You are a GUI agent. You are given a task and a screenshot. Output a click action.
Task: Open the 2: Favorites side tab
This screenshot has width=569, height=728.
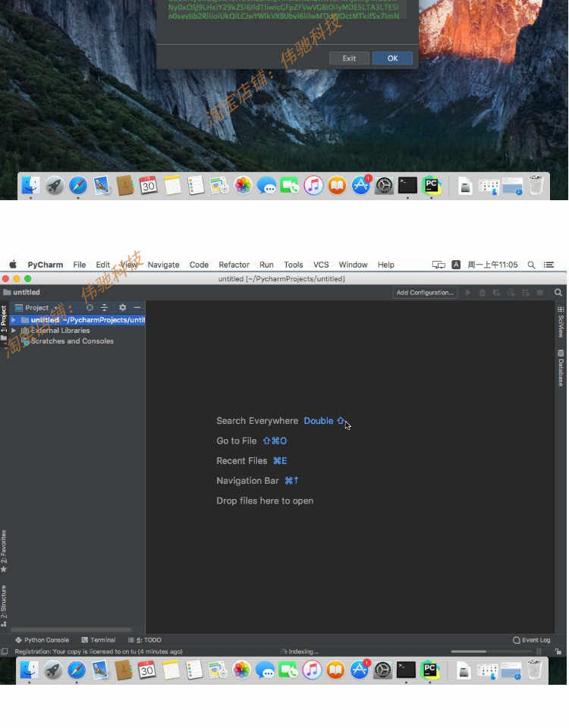click(x=4, y=551)
